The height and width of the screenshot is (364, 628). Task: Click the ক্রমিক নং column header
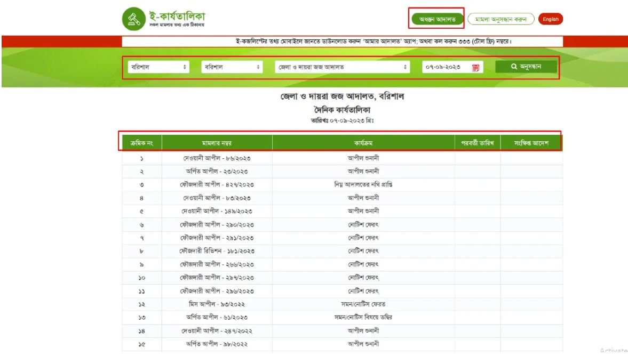coord(142,143)
